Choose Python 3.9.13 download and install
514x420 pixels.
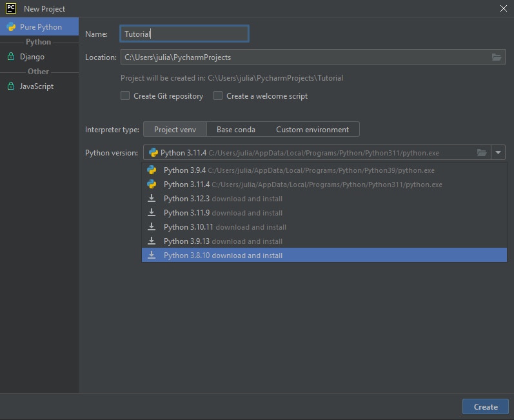pyautogui.click(x=324, y=241)
